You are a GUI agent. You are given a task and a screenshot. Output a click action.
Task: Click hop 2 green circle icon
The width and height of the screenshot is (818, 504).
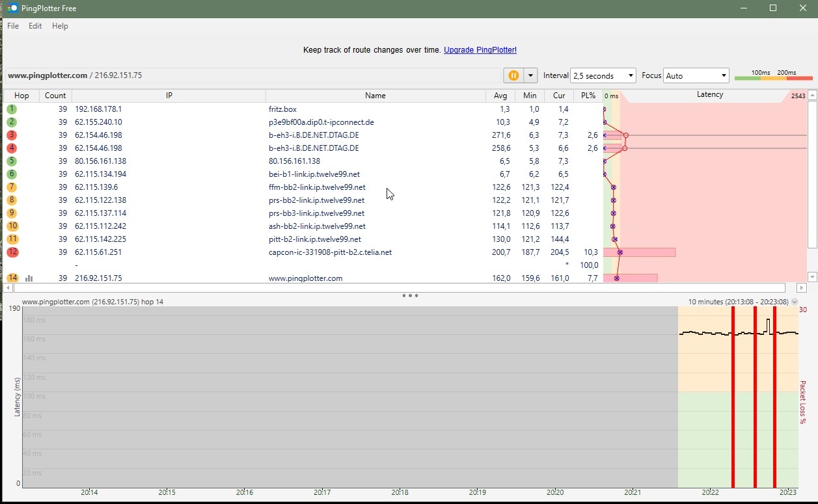[x=12, y=122]
